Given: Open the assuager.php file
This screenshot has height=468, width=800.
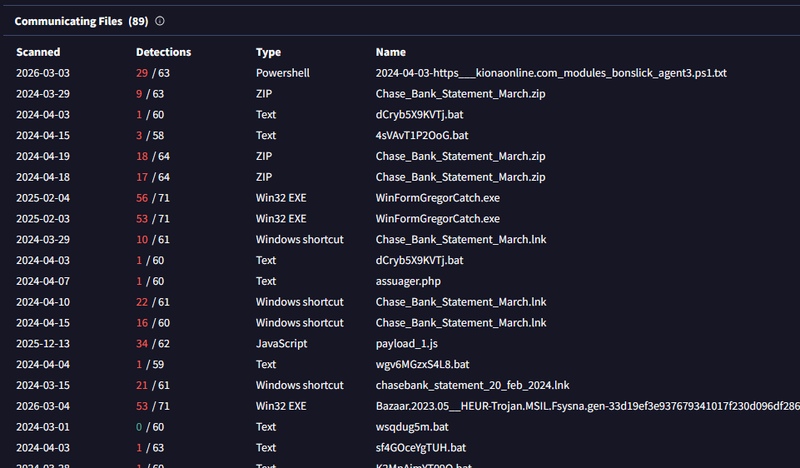Looking at the screenshot, I should pyautogui.click(x=408, y=281).
